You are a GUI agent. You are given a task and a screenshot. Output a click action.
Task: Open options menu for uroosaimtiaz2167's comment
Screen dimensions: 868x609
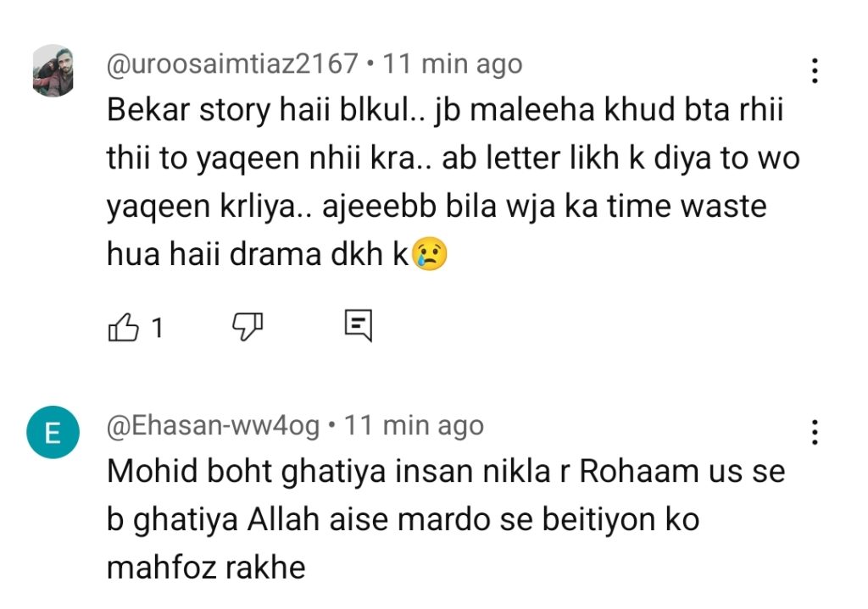pyautogui.click(x=814, y=71)
